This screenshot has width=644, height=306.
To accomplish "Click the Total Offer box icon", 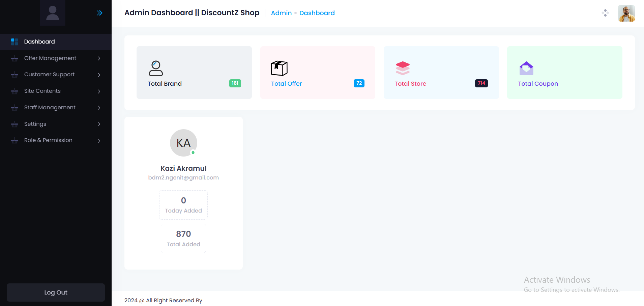I will click(279, 68).
